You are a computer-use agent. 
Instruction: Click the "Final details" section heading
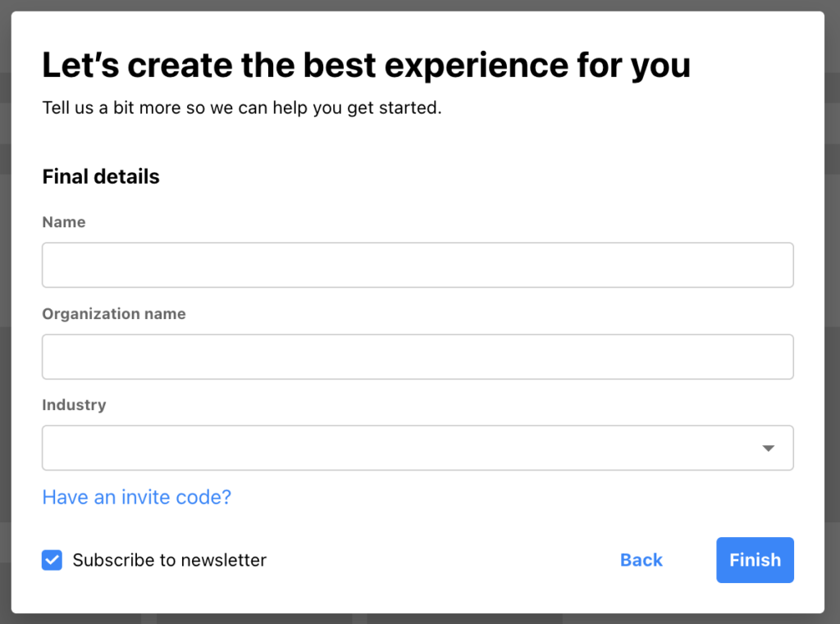coord(101,176)
